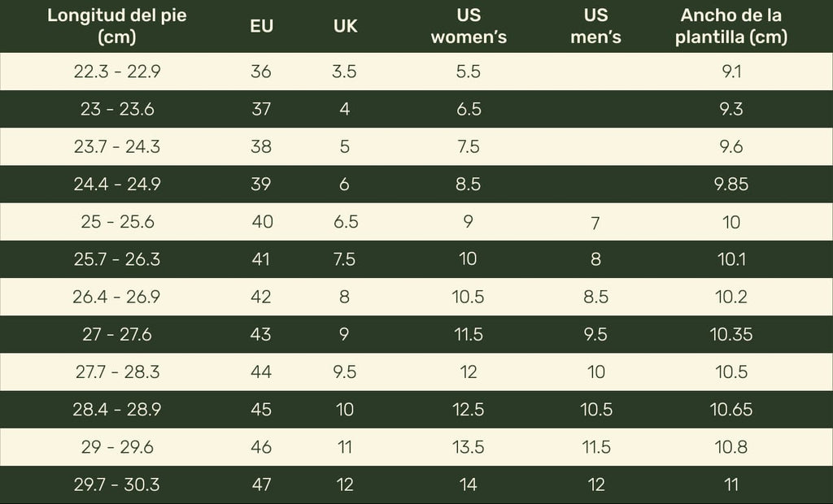This screenshot has height=504, width=833.
Task: Click the Longitud del pie column header
Action: pyautogui.click(x=117, y=27)
